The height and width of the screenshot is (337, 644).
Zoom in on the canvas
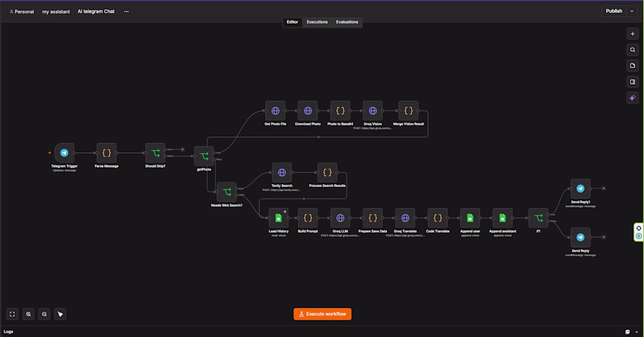coord(28,314)
